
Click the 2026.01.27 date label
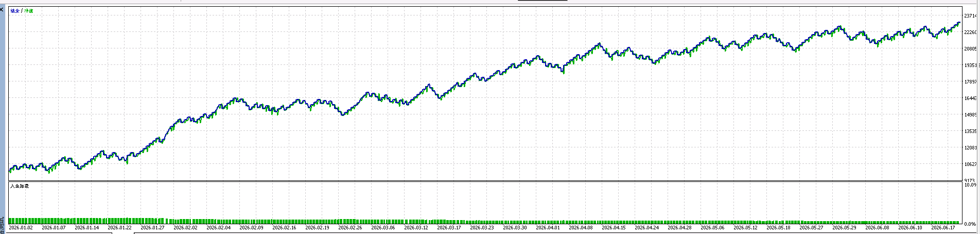[x=152, y=227]
